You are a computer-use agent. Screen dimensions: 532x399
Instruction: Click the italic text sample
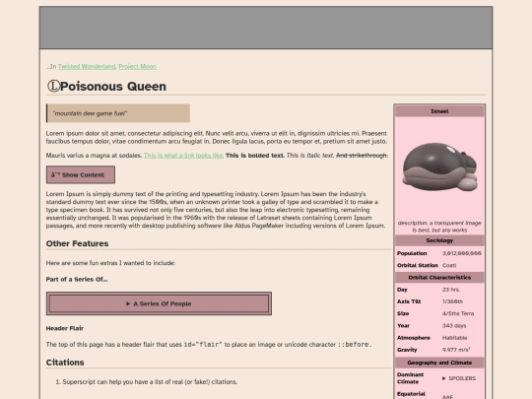click(310, 156)
